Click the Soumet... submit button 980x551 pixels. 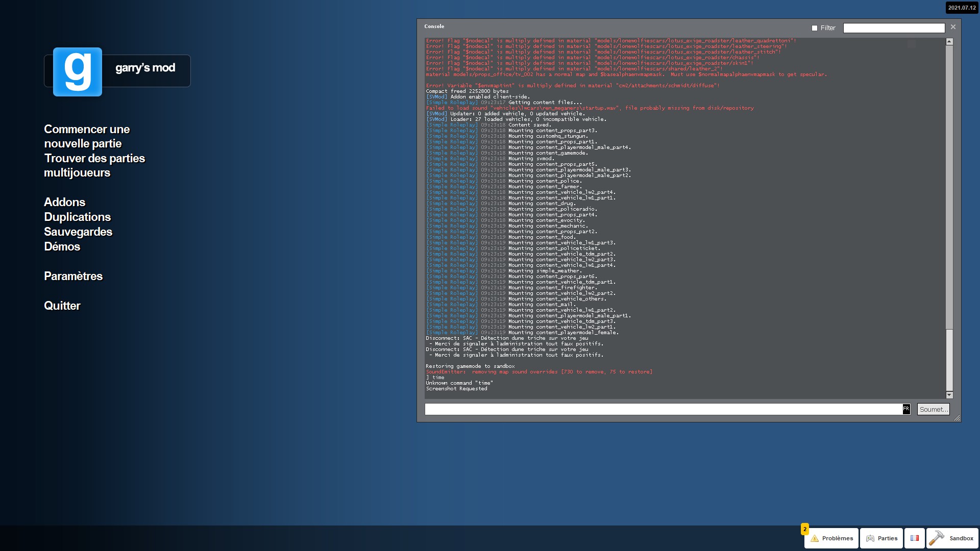pos(933,409)
